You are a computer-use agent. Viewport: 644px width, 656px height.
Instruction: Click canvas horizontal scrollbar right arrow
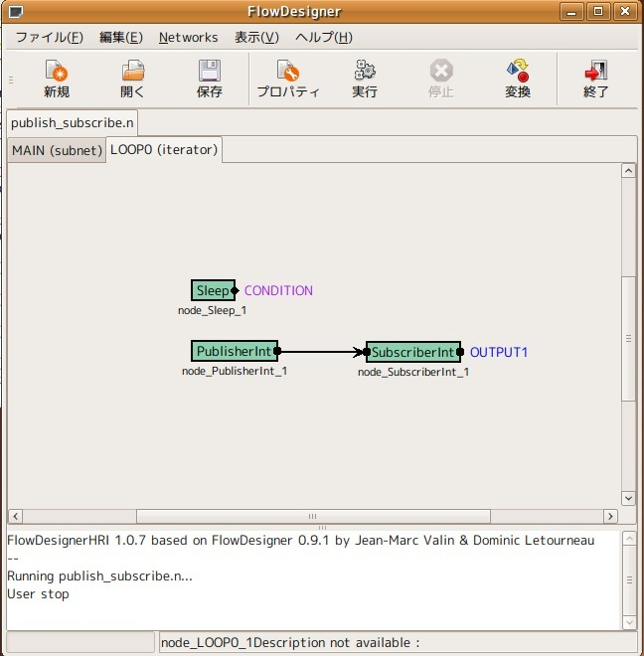coord(610,516)
